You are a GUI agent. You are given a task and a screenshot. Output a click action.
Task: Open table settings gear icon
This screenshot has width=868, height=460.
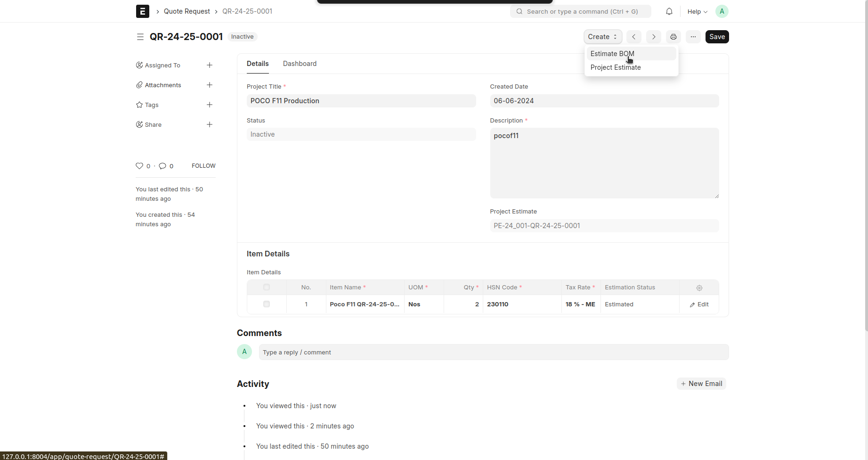pyautogui.click(x=699, y=287)
